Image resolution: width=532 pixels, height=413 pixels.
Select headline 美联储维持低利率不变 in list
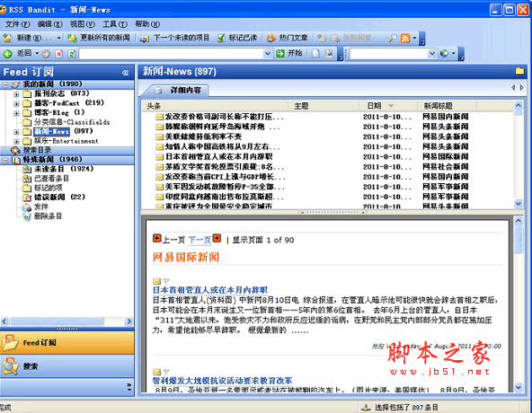coord(203,136)
